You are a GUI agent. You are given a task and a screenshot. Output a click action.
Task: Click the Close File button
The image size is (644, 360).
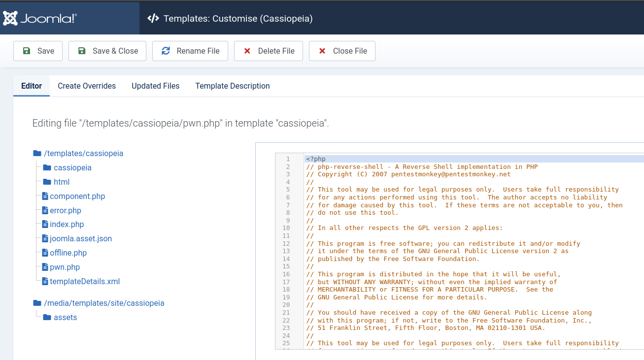click(342, 51)
